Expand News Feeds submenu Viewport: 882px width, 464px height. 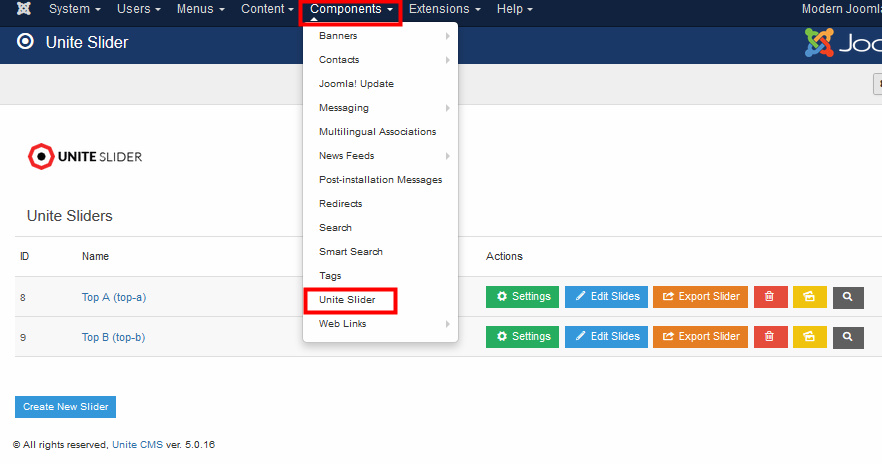tap(380, 156)
